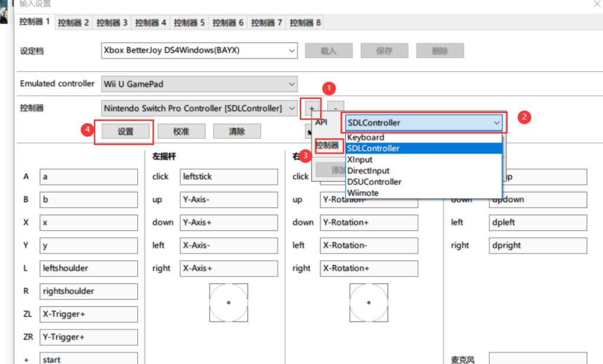Click the plus button to add controller

312,109
